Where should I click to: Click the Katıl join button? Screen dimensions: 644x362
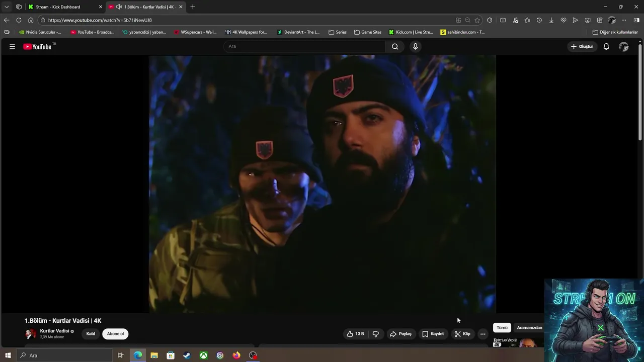click(91, 334)
